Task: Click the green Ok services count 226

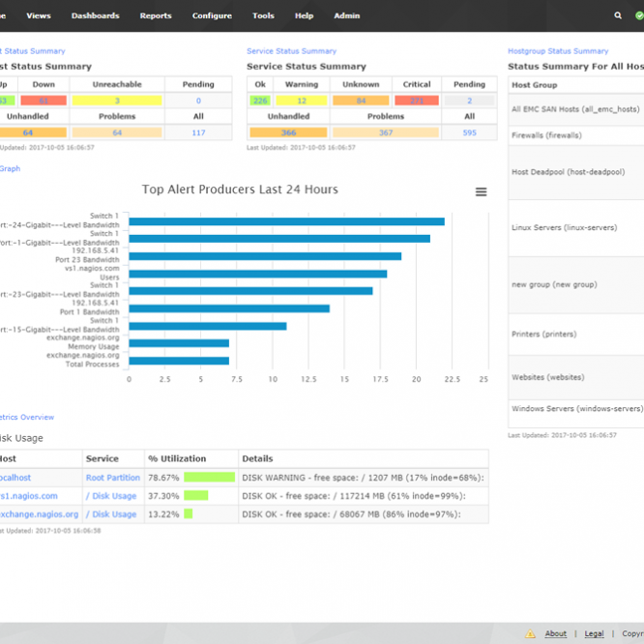Action: click(260, 101)
